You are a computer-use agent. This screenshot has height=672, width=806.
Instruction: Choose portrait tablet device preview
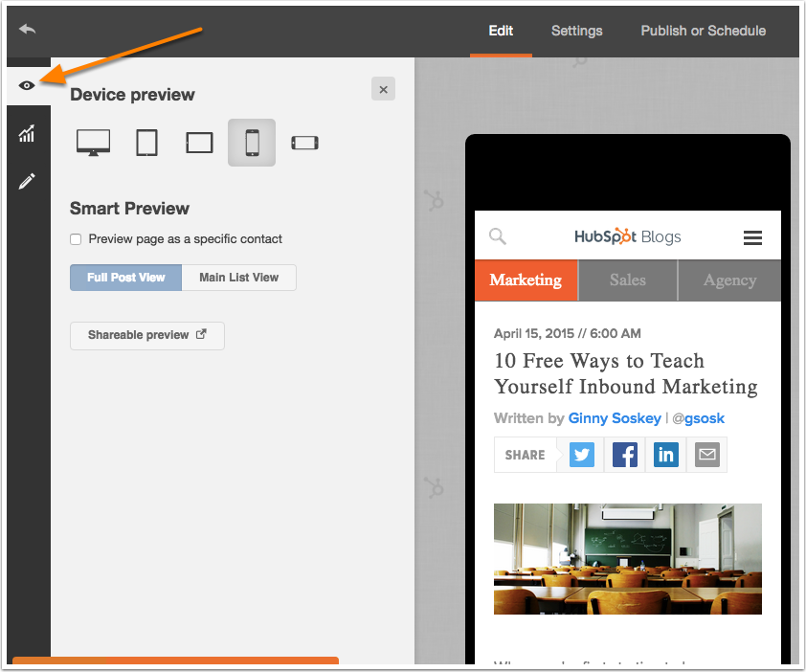coord(146,143)
